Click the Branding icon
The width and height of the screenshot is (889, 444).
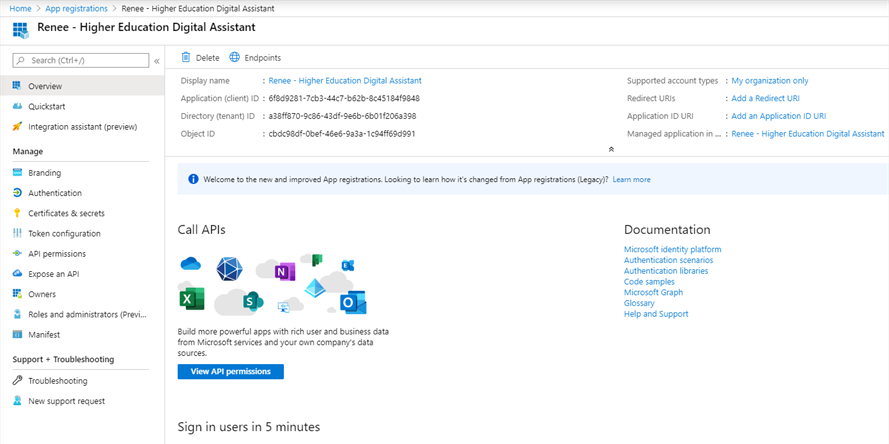pyautogui.click(x=17, y=173)
